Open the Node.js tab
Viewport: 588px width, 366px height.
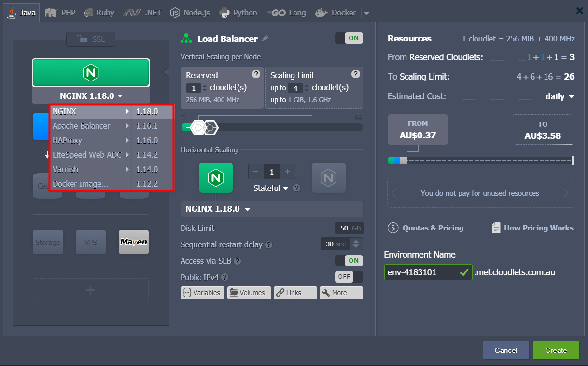tap(190, 13)
